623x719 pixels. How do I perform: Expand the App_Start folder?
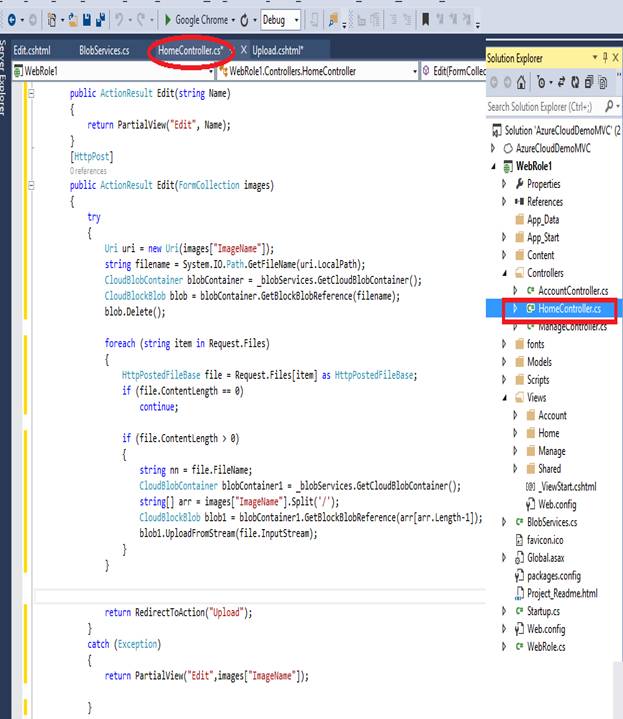click(504, 238)
